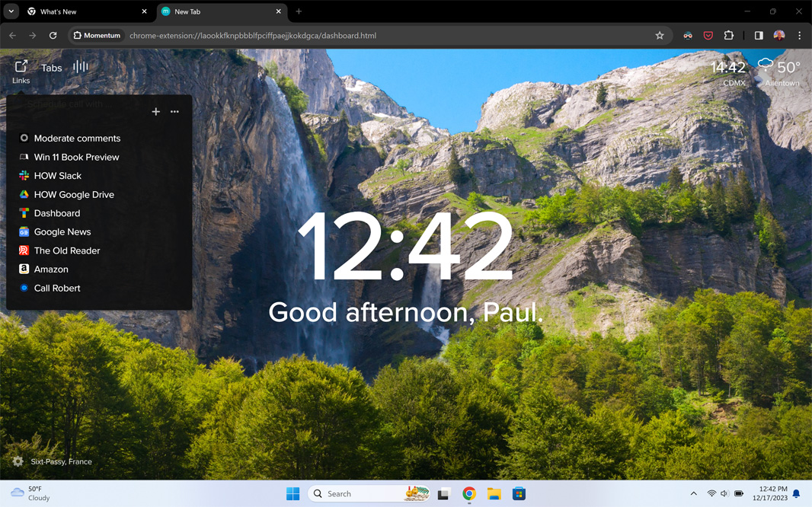812x507 pixels.
Task: Bookmark this page with star icon
Action: [660, 36]
